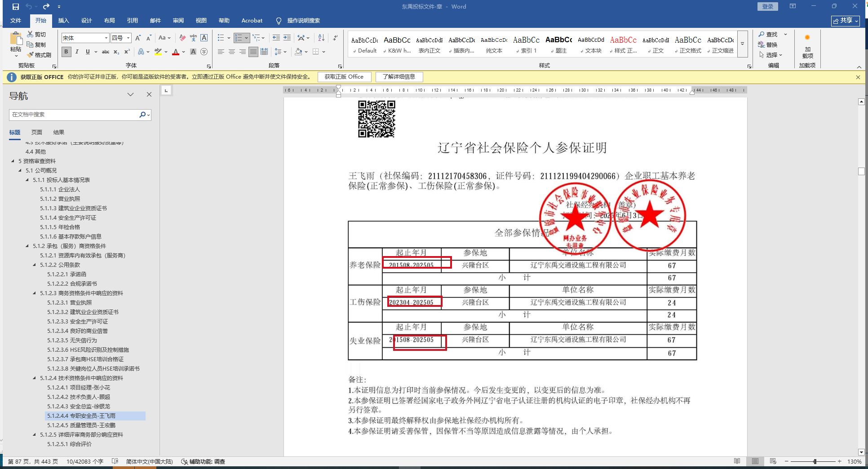This screenshot has width=868, height=469.
Task: Open the 插入 ribbon tab
Action: [63, 21]
